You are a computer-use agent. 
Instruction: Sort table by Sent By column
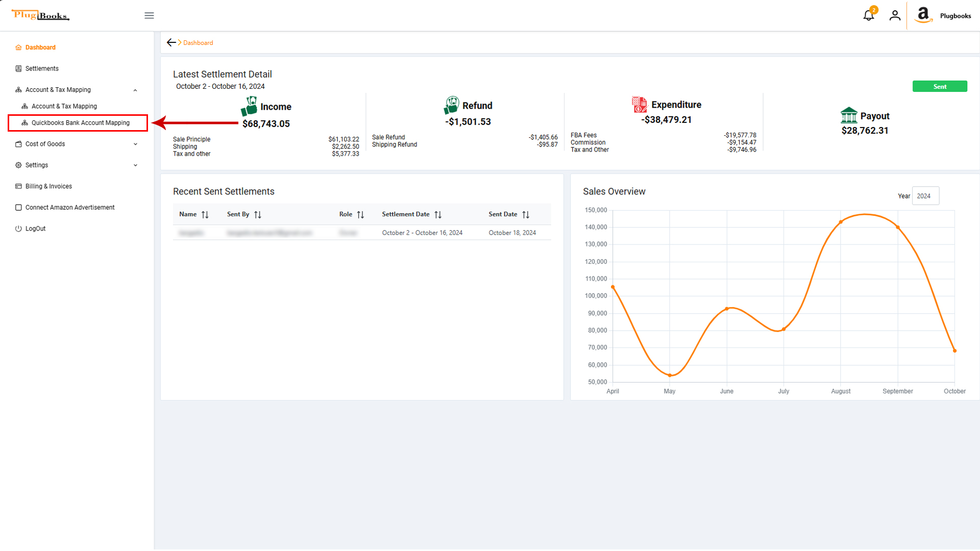point(258,215)
